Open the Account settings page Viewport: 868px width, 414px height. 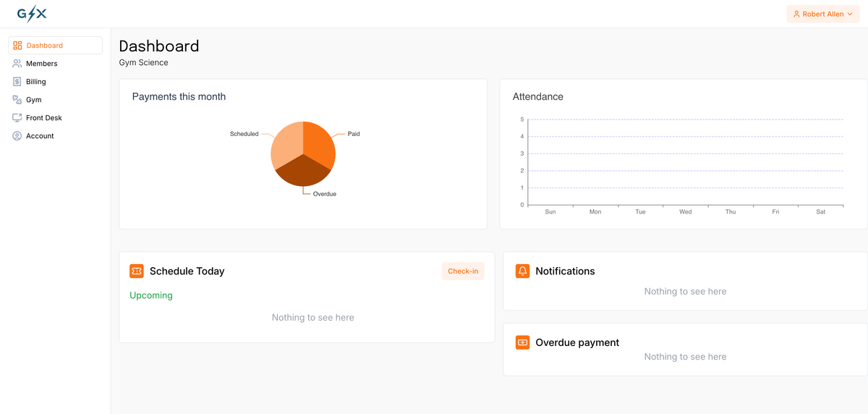(55, 136)
